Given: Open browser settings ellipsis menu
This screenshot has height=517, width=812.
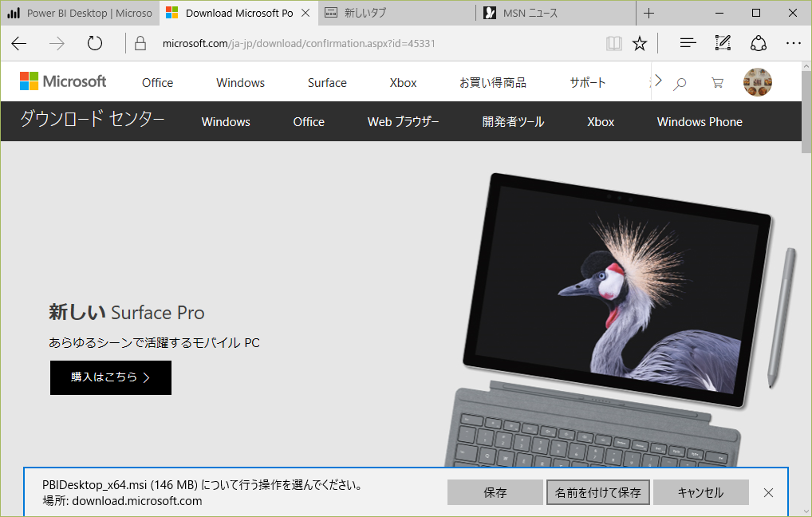Looking at the screenshot, I should click(794, 44).
